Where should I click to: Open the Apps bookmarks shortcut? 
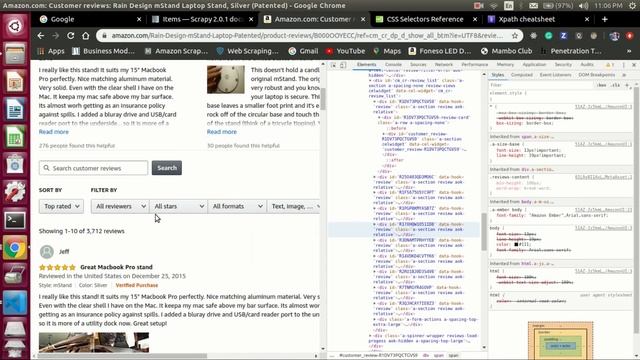point(51,51)
